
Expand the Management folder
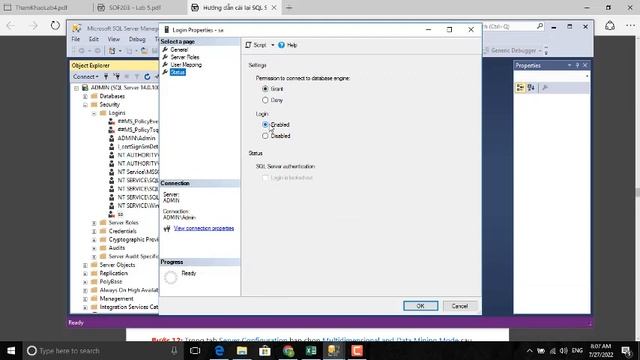click(x=85, y=299)
